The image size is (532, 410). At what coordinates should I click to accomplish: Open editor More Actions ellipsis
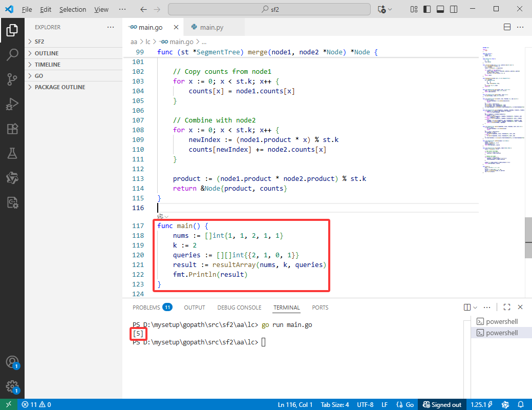pos(520,27)
